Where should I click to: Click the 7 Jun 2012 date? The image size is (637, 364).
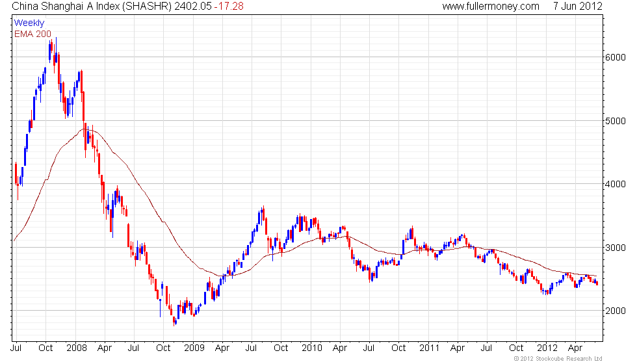577,6
